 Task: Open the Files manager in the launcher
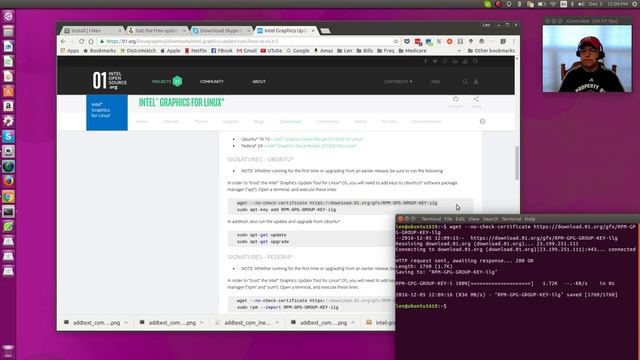(8, 31)
